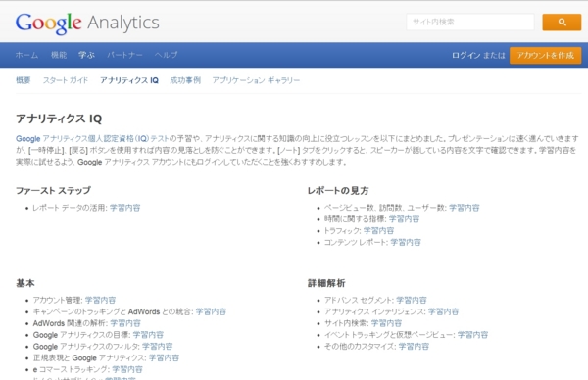Open the ヘルプ nav item
Viewport: 588px width, 380px height.
[x=167, y=55]
